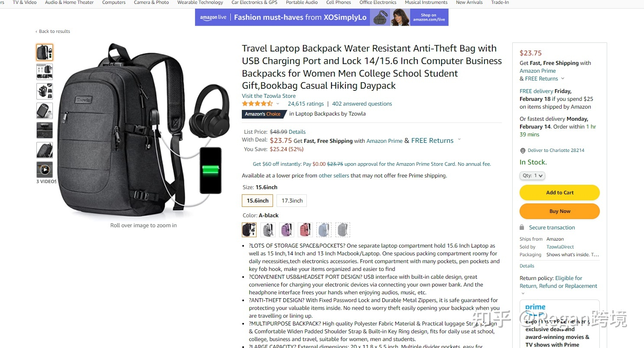Select the 15.6inch size option
The height and width of the screenshot is (348, 644).
tap(258, 201)
